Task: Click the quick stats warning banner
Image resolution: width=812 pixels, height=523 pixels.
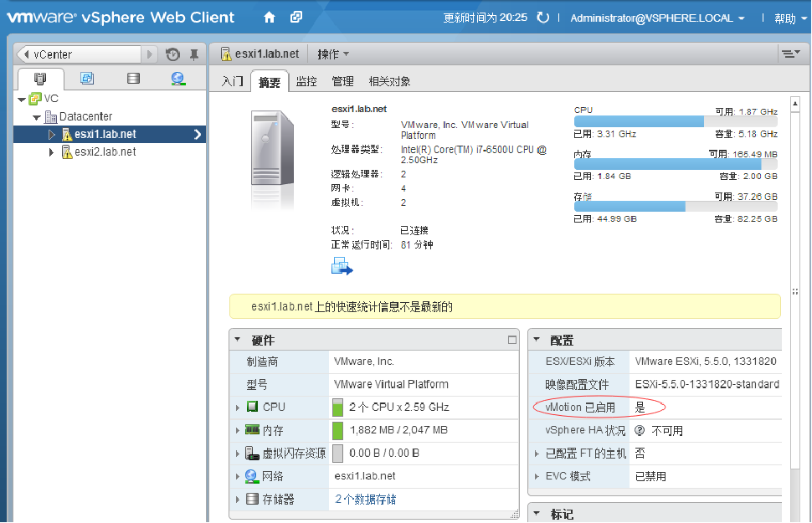Action: click(505, 306)
